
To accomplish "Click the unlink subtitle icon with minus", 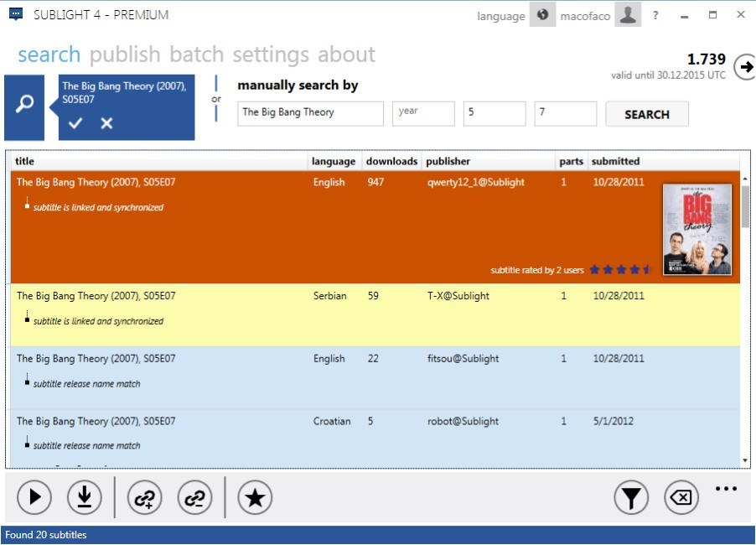I will pyautogui.click(x=195, y=498).
